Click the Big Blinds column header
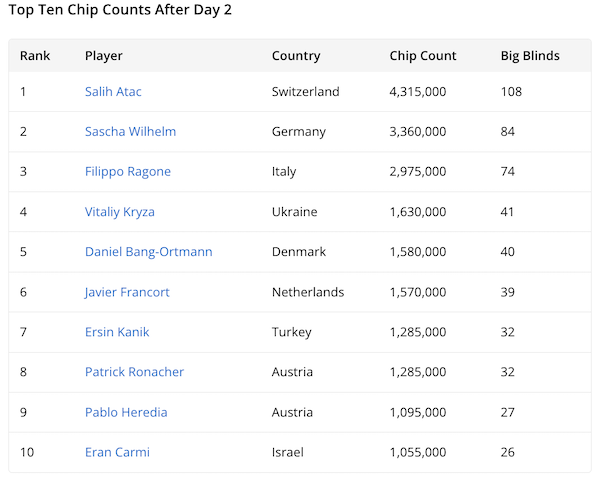The width and height of the screenshot is (600, 483). point(530,56)
